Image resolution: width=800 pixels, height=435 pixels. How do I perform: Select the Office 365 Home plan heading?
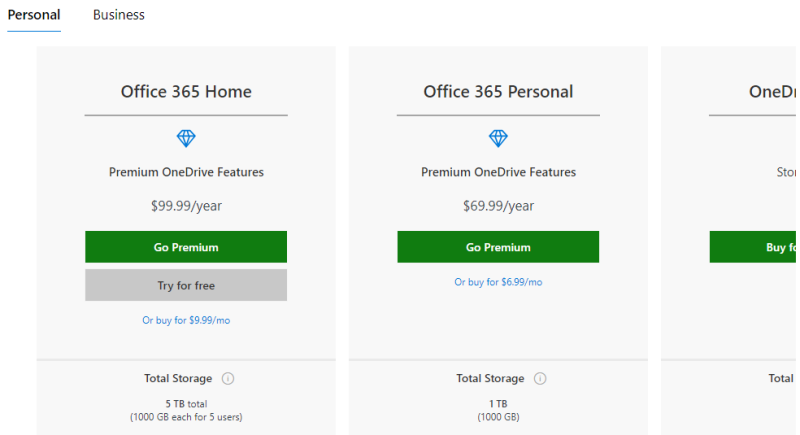pyautogui.click(x=186, y=92)
